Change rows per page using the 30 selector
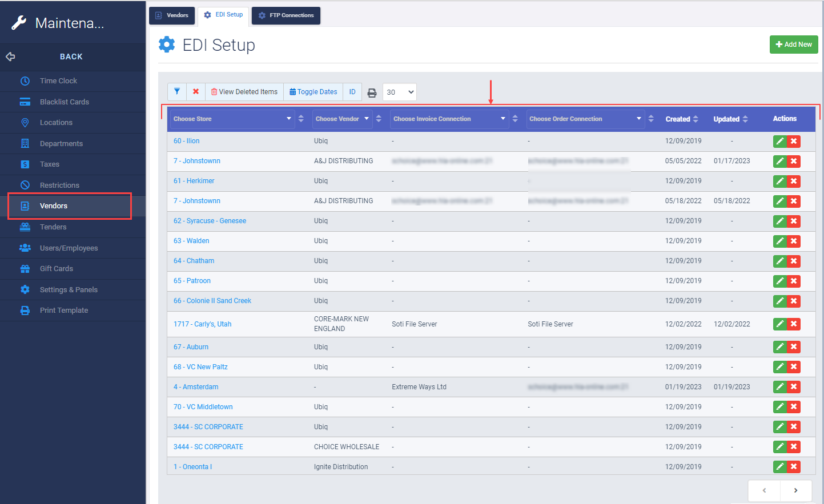 [400, 92]
